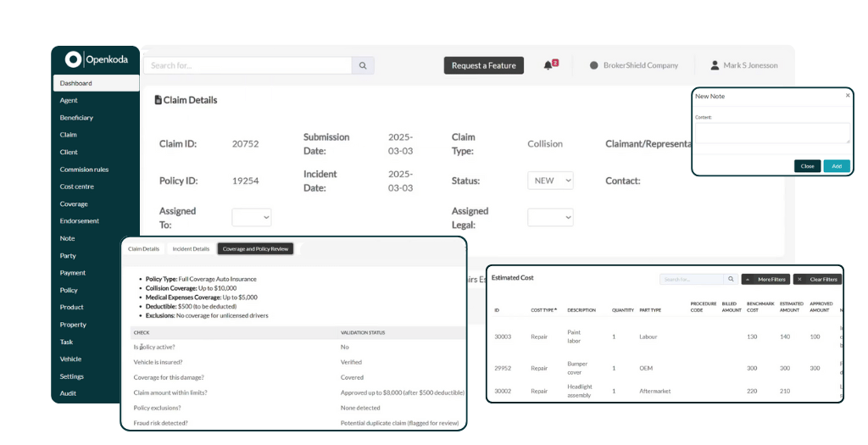Click the BrokerShield Company organization icon
The image size is (868, 445).
[x=594, y=65]
